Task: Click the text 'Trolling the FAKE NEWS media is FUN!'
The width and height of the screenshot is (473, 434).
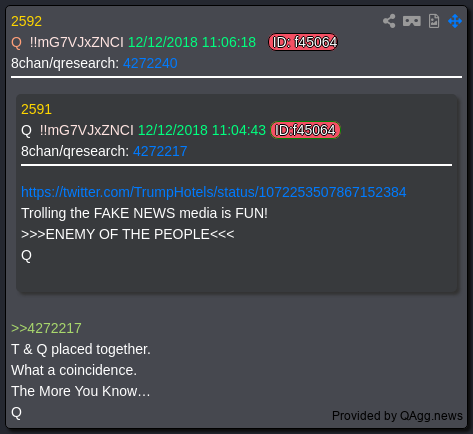Action: tap(144, 213)
